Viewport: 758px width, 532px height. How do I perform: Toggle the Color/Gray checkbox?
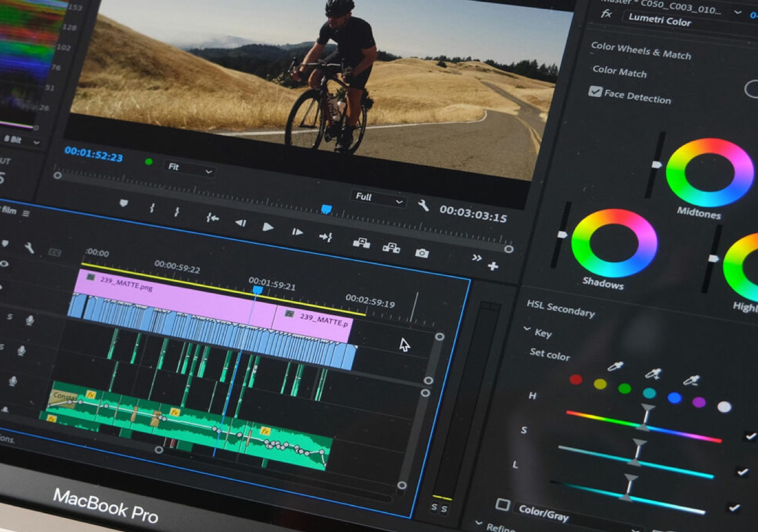click(504, 504)
